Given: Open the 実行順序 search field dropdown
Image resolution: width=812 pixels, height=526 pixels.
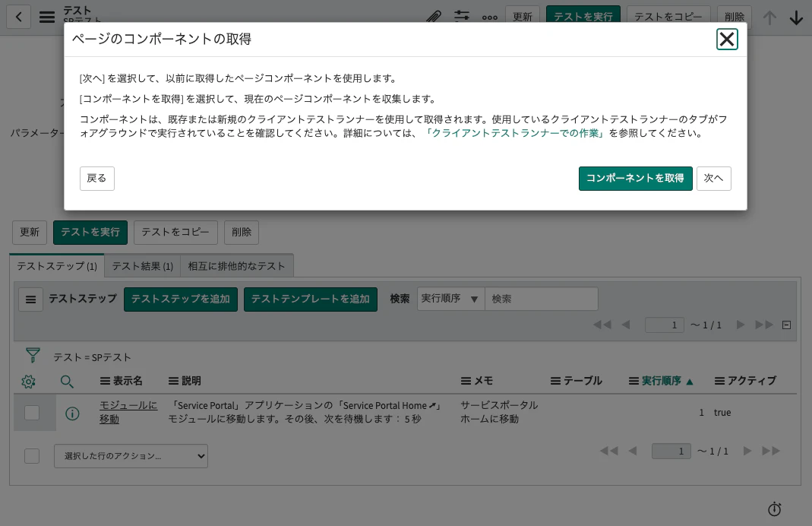Looking at the screenshot, I should click(x=450, y=299).
